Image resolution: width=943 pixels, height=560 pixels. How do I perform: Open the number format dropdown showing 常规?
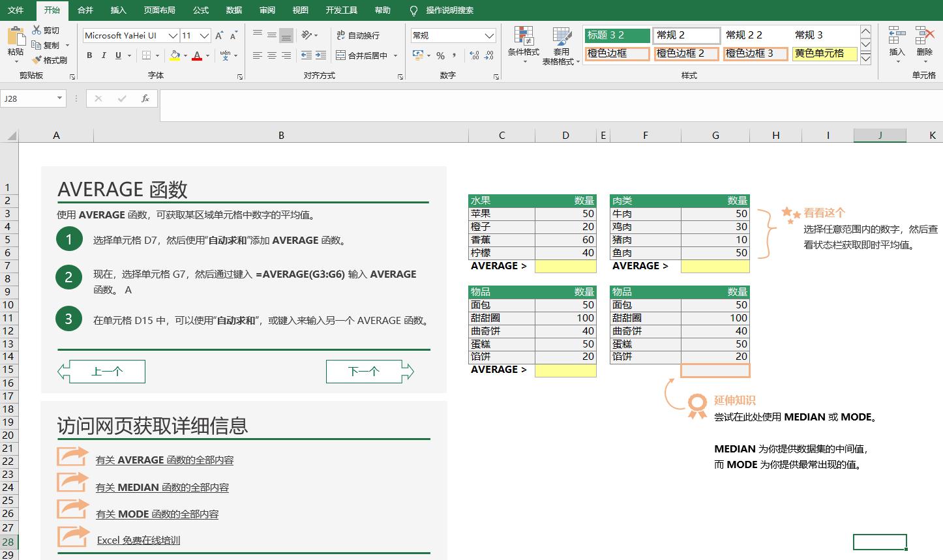coord(490,35)
